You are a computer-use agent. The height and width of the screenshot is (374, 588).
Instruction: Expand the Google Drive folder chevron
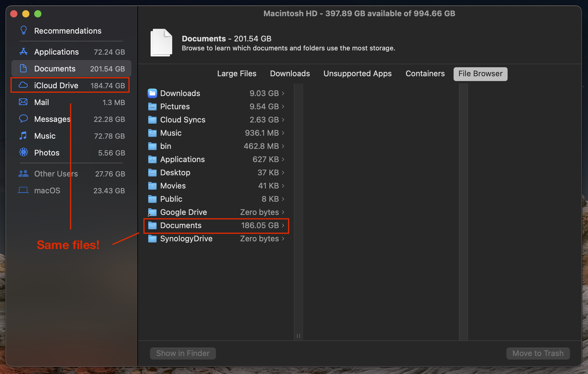283,212
